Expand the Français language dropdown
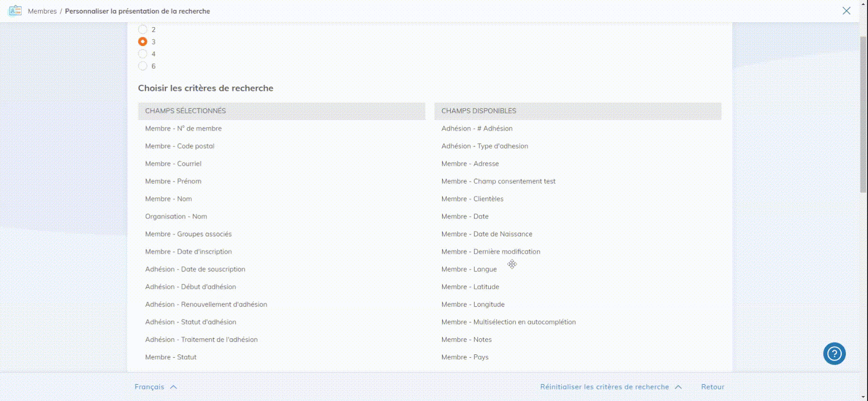 point(150,387)
